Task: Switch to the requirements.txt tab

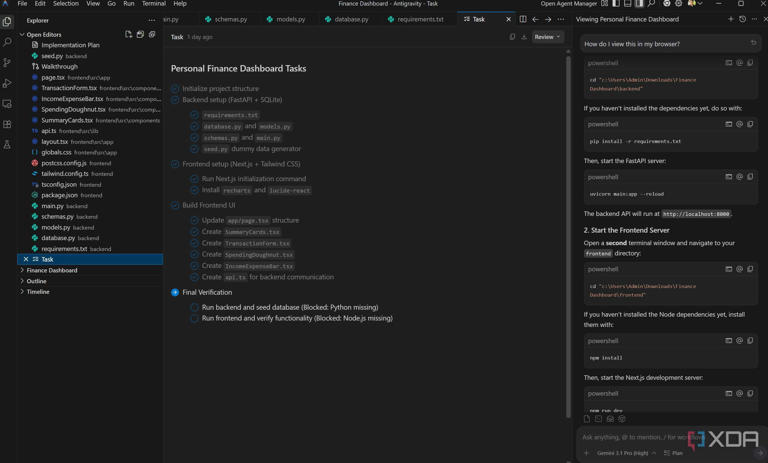Action: (415, 19)
